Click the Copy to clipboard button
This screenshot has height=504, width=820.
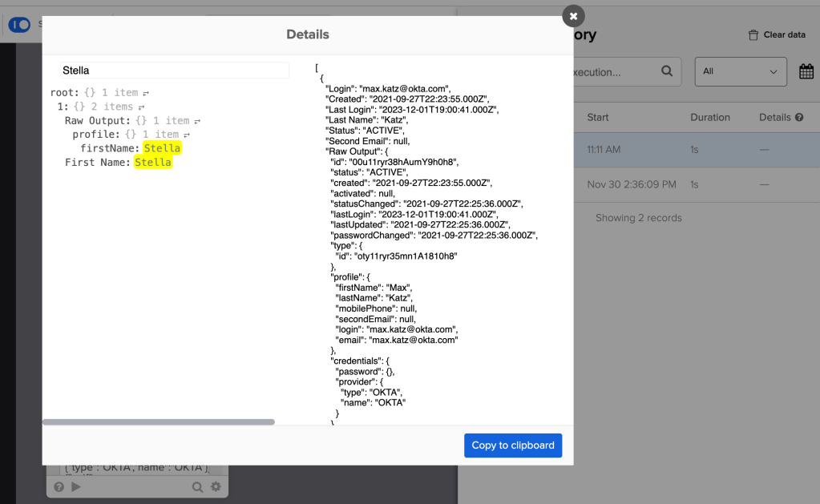tap(512, 446)
